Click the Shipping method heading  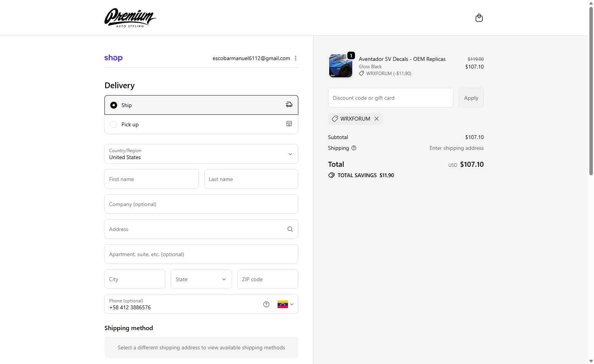(129, 328)
